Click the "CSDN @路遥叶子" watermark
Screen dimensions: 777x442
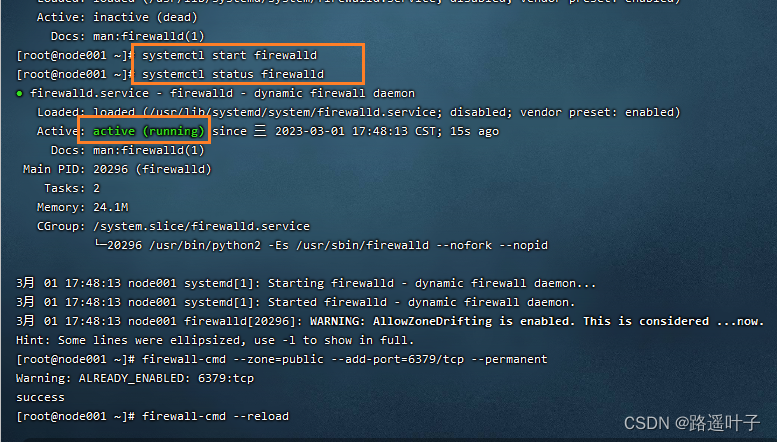[692, 423]
